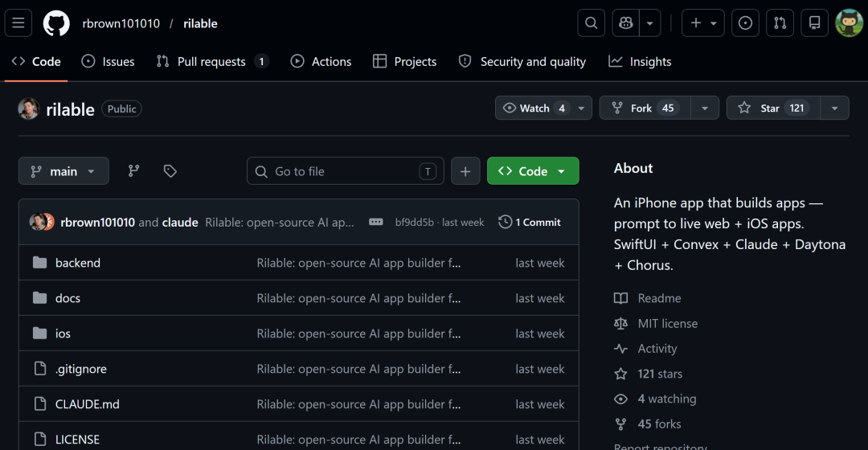This screenshot has height=450, width=868.
Task: View the 121 stars link
Action: (x=649, y=374)
